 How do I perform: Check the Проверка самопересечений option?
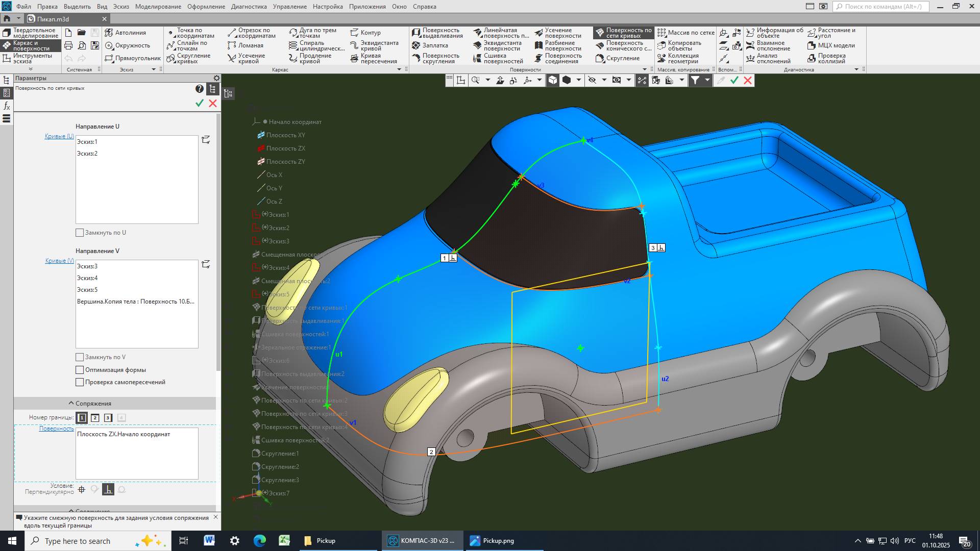click(80, 382)
